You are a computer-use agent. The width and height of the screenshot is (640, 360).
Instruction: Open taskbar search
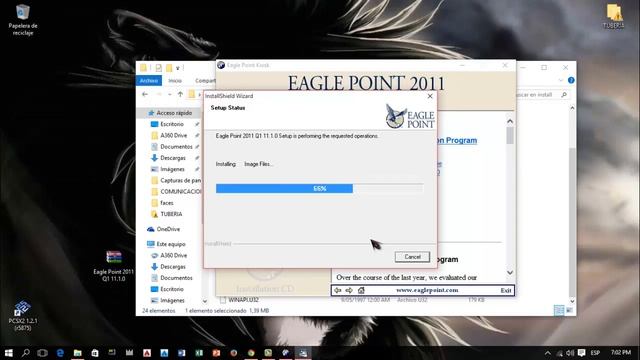pos(25,353)
